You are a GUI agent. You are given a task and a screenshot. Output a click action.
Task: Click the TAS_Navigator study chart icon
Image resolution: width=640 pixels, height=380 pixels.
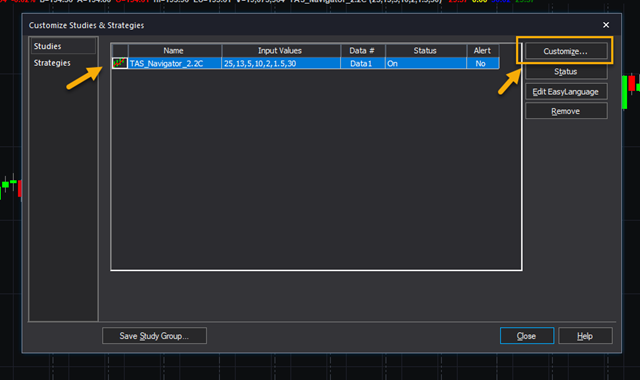pyautogui.click(x=120, y=63)
